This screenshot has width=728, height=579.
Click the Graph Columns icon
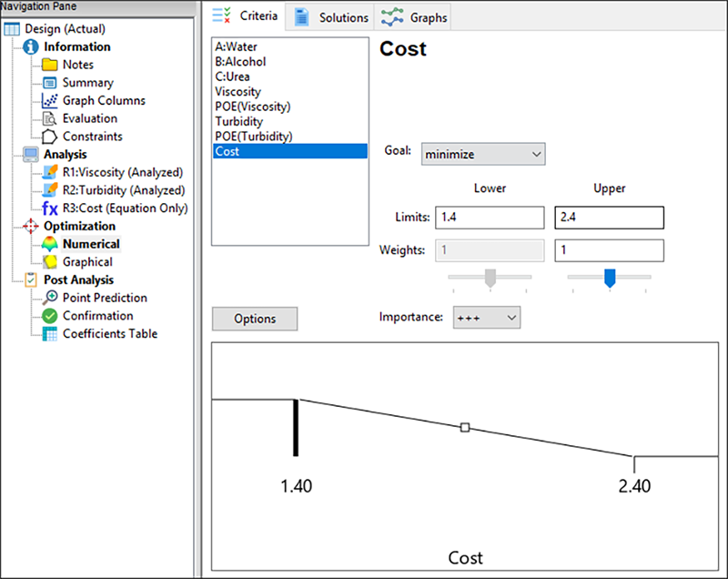(x=49, y=101)
